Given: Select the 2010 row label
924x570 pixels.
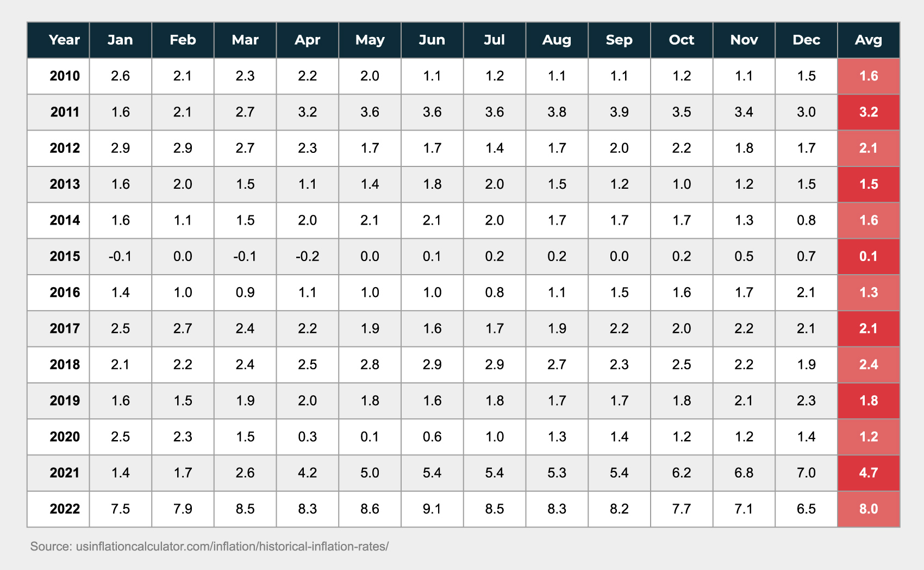Looking at the screenshot, I should 64,76.
